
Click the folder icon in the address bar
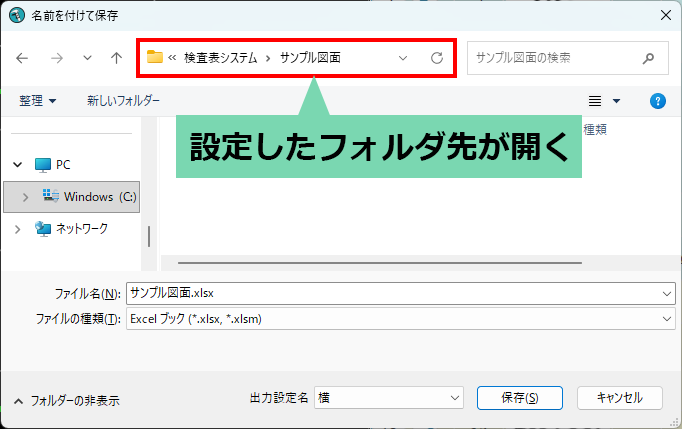pyautogui.click(x=154, y=57)
